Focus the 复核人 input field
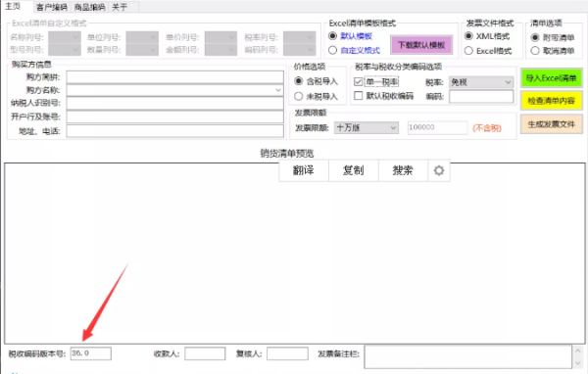This screenshot has width=588, height=374. click(x=287, y=353)
